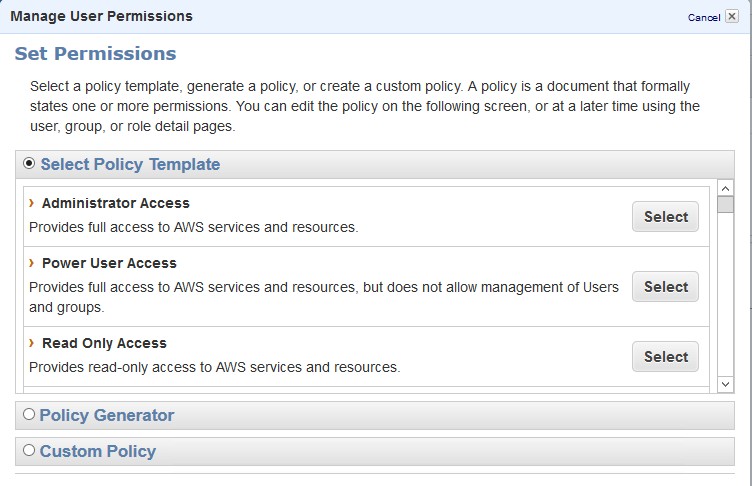The height and width of the screenshot is (486, 752).
Task: Click the Cancel link in dialog header
Action: click(x=703, y=18)
